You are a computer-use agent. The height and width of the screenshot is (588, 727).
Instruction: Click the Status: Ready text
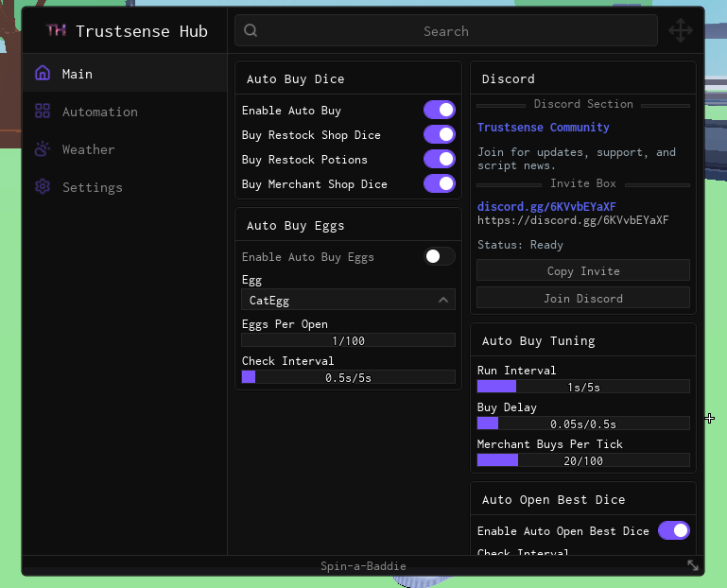520,245
